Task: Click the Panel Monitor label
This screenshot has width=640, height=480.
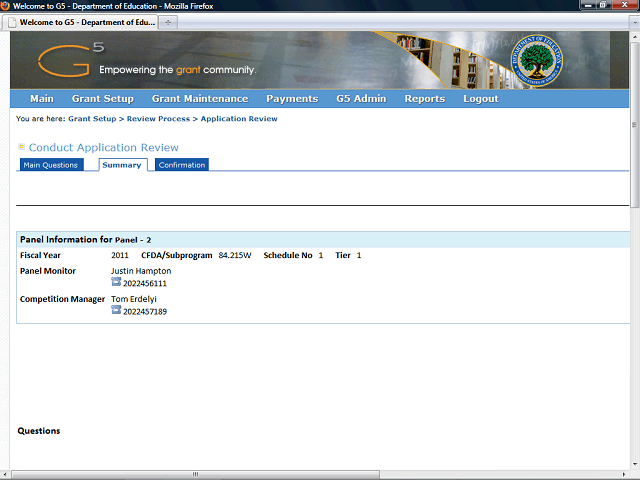Action: [48, 271]
